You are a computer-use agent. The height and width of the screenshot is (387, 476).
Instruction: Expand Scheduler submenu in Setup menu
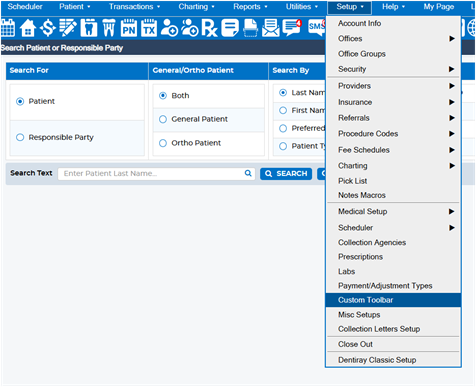[452, 228]
